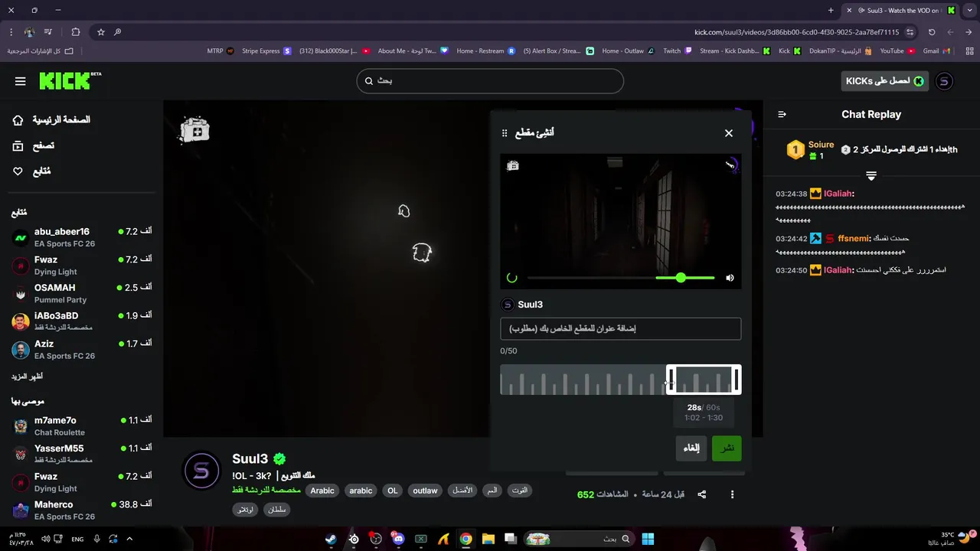The height and width of the screenshot is (551, 980).
Task: Open the browser tab search dropdown
Action: pyautogui.click(x=969, y=10)
